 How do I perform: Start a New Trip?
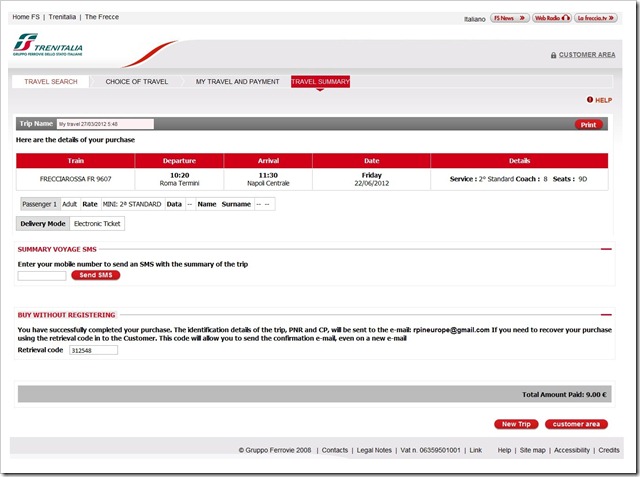pyautogui.click(x=516, y=424)
